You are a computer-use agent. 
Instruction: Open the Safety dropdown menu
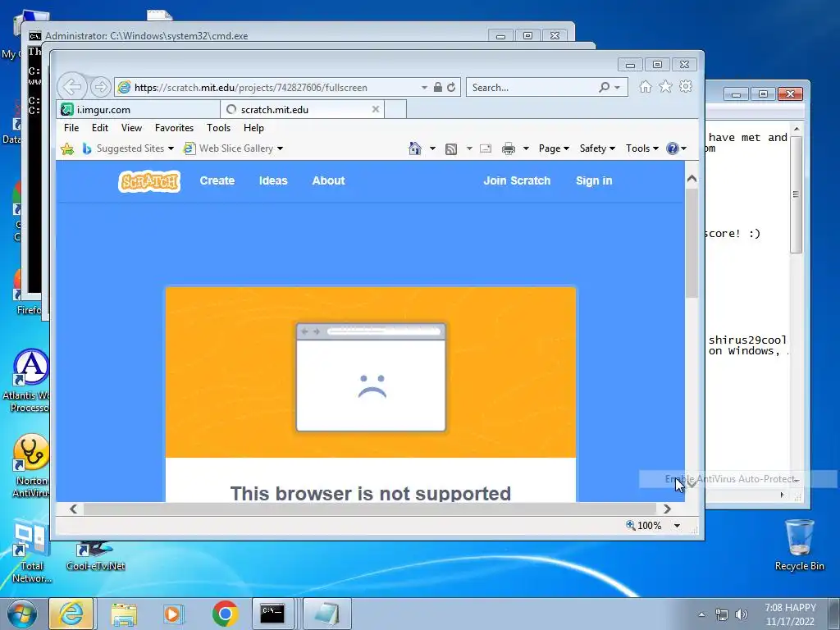(x=597, y=148)
